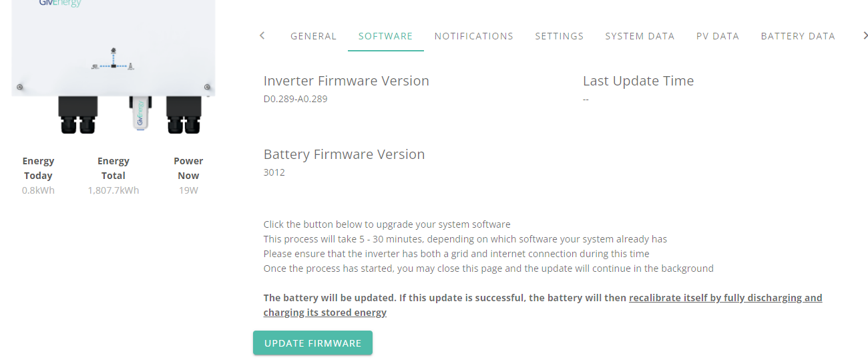Viewport: 868px width, 364px height.
Task: Click the Update Firmware button
Action: [312, 343]
